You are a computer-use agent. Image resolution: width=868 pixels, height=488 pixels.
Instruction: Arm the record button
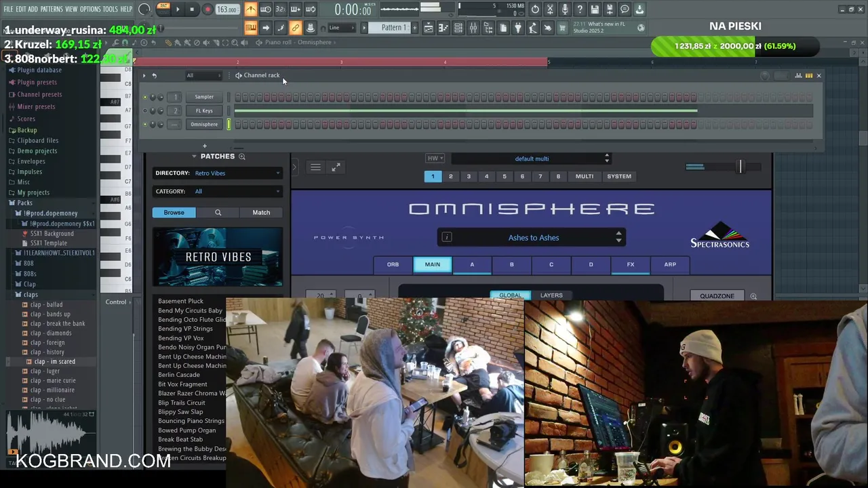pyautogui.click(x=208, y=9)
